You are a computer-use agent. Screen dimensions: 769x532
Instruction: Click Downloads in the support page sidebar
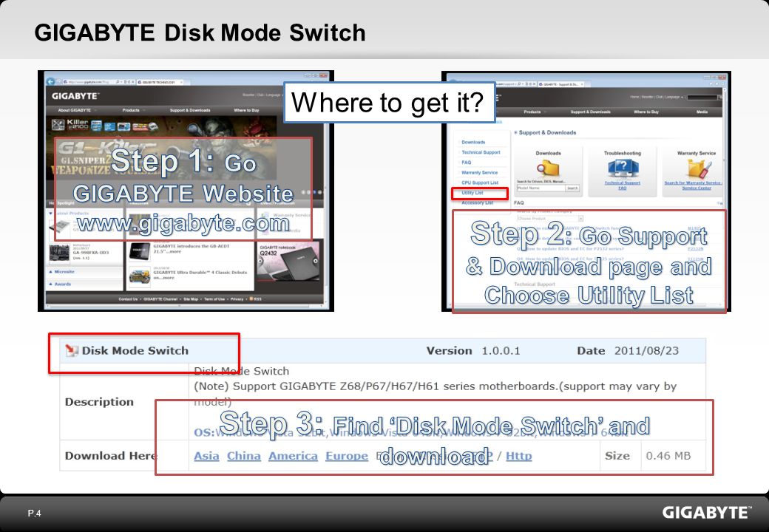pyautogui.click(x=473, y=142)
